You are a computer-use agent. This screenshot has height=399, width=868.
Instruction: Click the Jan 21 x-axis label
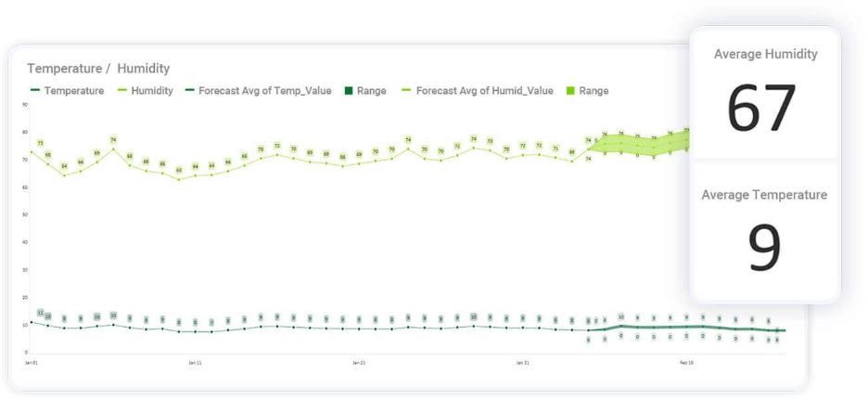359,363
